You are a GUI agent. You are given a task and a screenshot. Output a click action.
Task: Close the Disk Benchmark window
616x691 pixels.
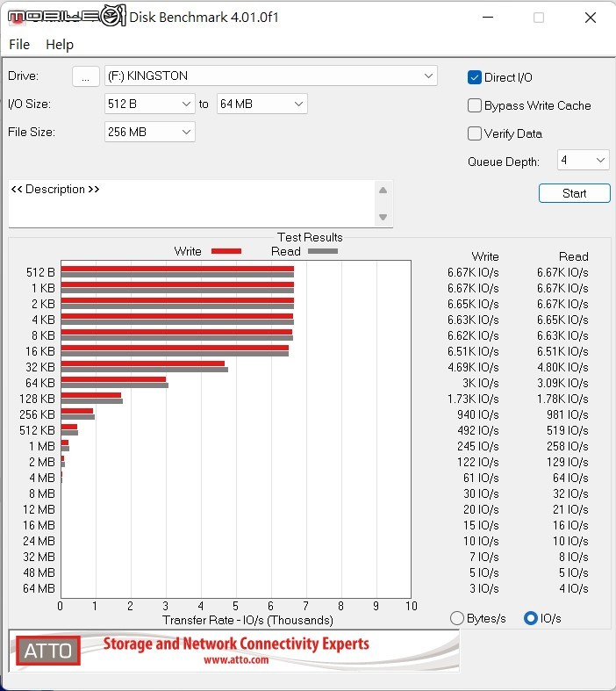click(591, 18)
